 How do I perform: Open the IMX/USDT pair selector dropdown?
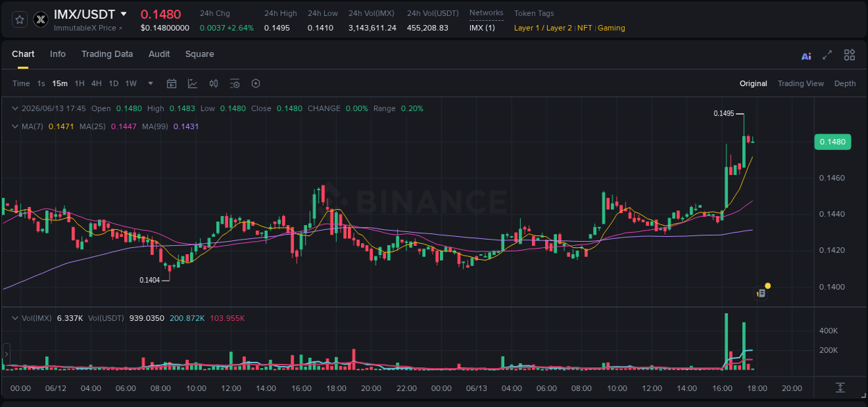click(124, 14)
